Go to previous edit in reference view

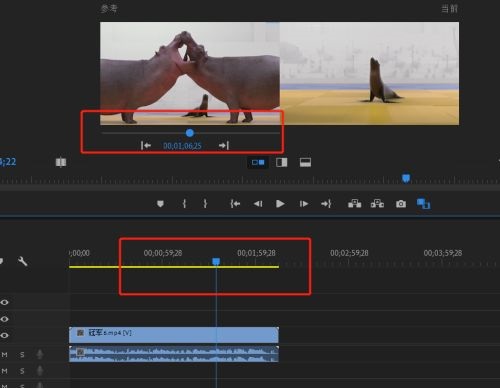[146, 145]
